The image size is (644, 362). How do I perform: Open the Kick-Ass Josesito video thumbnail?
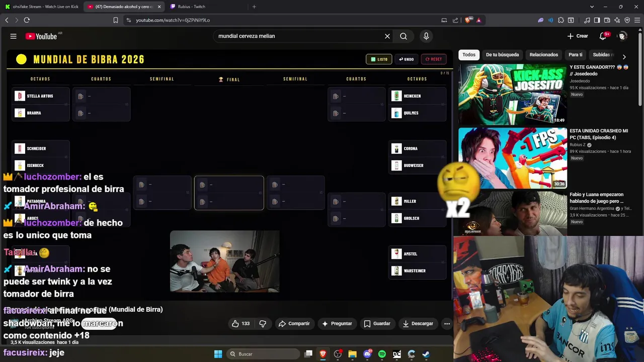(512, 95)
